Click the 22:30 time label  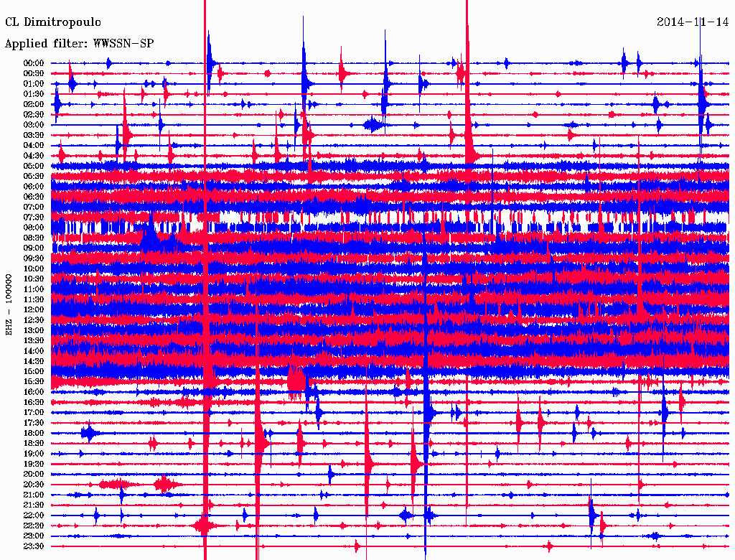34,526
